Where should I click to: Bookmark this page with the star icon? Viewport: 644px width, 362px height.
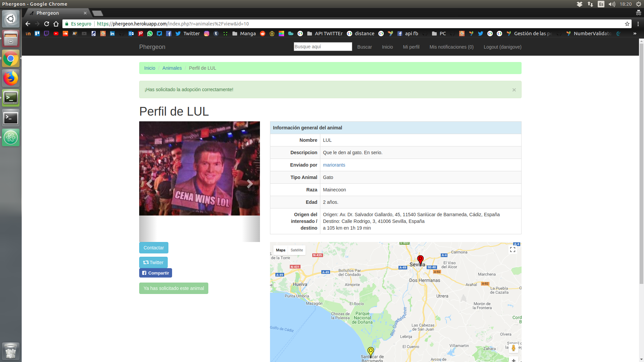(x=627, y=24)
